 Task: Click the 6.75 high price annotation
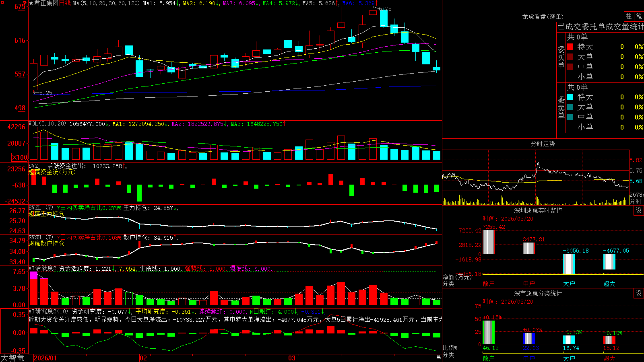coord(385,8)
